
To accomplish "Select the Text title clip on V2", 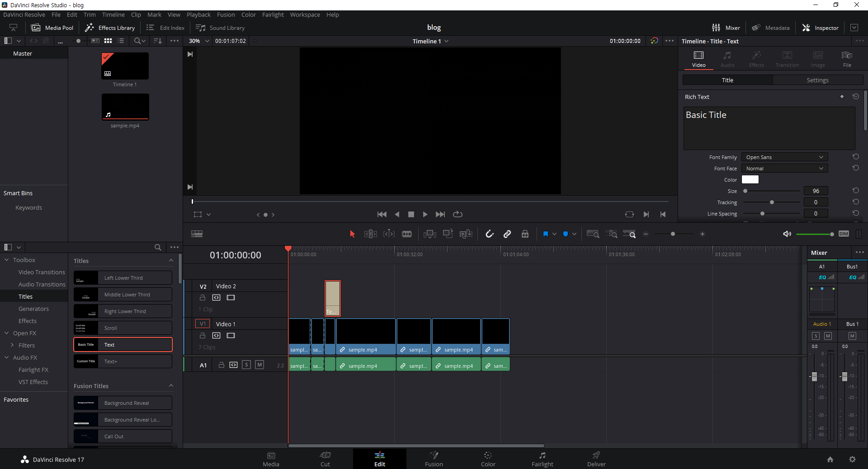I will [332, 298].
